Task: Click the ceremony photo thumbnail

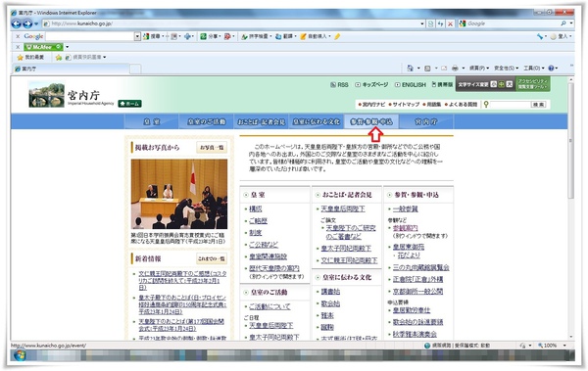Action: pos(179,194)
